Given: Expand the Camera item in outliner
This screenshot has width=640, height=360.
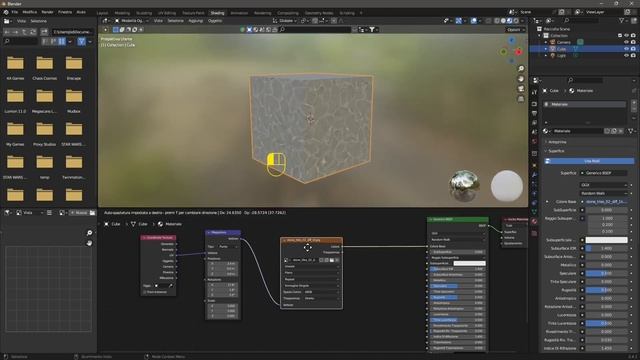Looking at the screenshot, I should point(546,42).
